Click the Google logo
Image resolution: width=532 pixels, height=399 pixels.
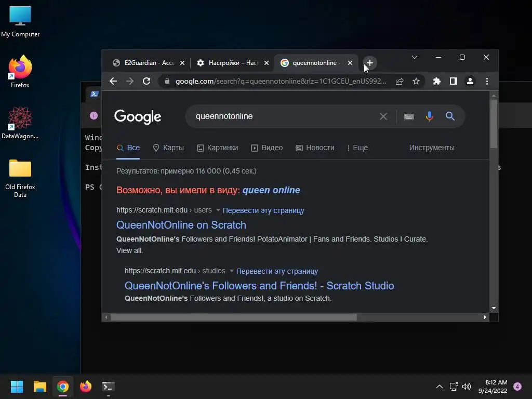tap(138, 117)
